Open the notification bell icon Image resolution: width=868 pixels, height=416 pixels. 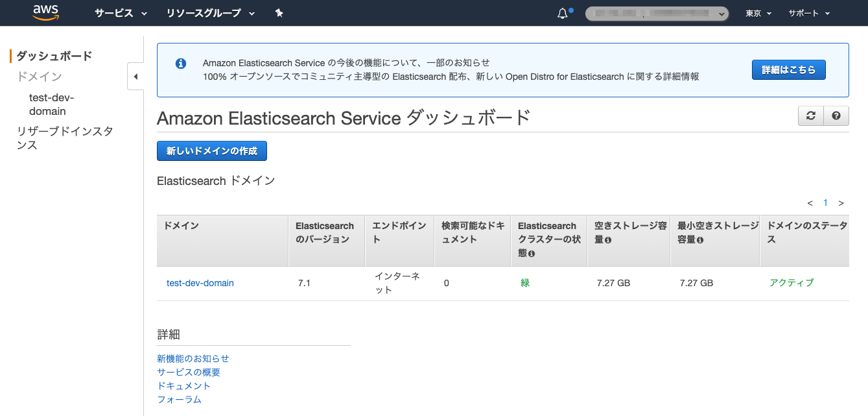click(x=561, y=12)
